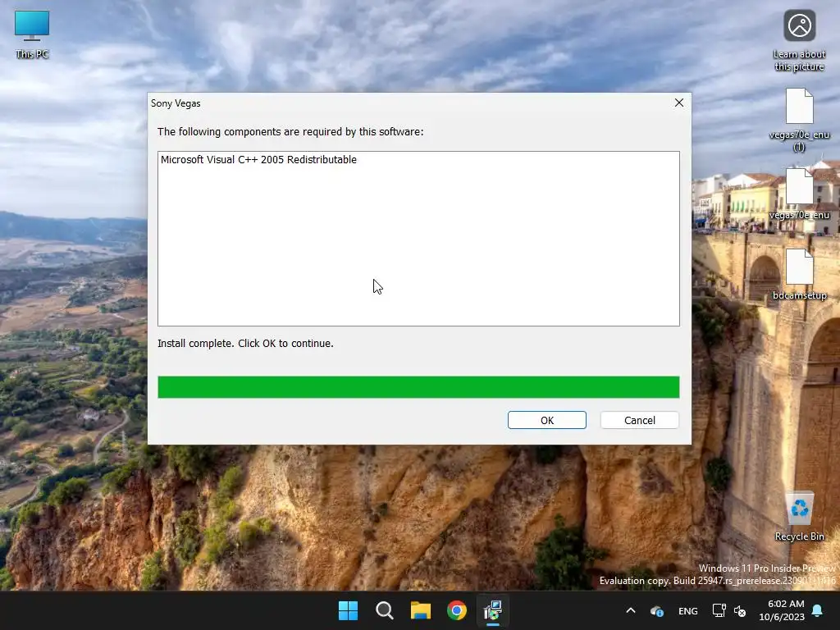Open Windows Start menu
This screenshot has width=840, height=630.
tap(348, 610)
